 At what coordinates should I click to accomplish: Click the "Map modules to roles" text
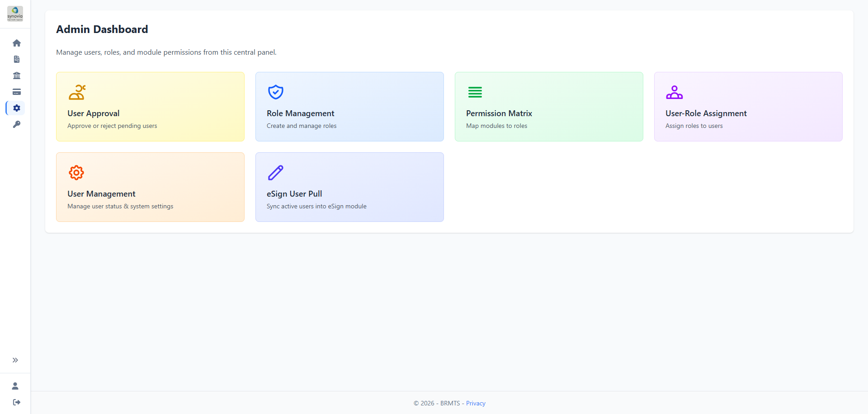[x=497, y=126]
